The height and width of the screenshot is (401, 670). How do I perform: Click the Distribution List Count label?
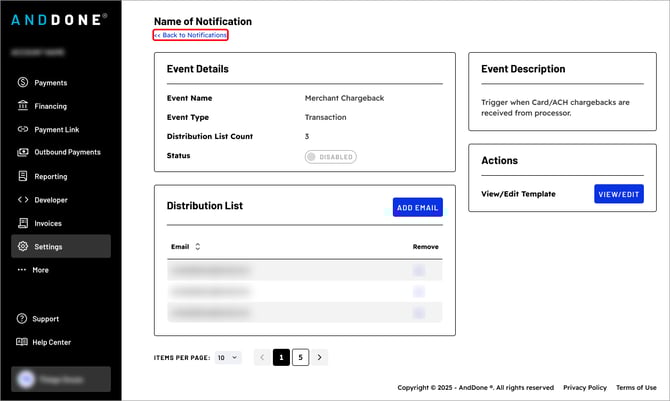tap(210, 136)
